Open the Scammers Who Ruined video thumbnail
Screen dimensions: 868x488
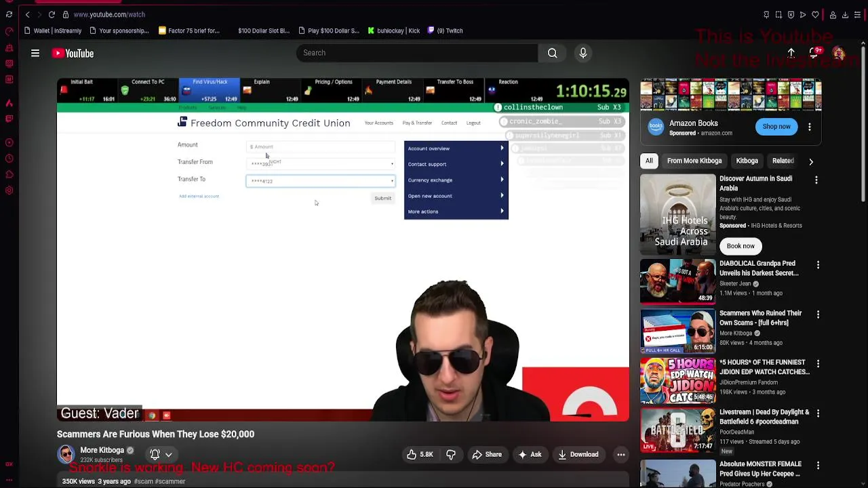click(677, 331)
